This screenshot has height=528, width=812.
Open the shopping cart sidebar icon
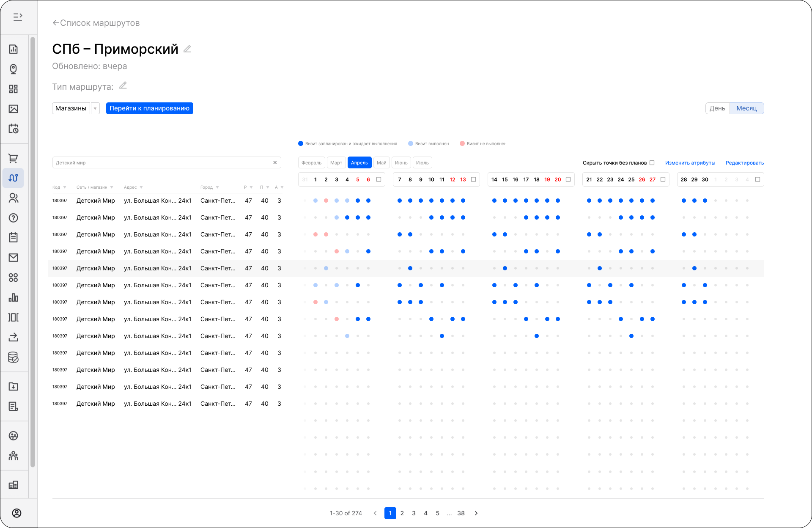[x=14, y=158]
